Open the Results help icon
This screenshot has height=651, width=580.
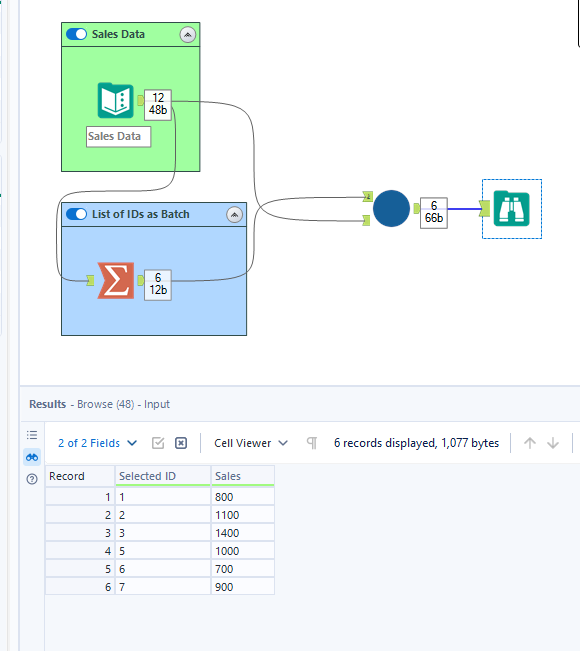pyautogui.click(x=32, y=479)
